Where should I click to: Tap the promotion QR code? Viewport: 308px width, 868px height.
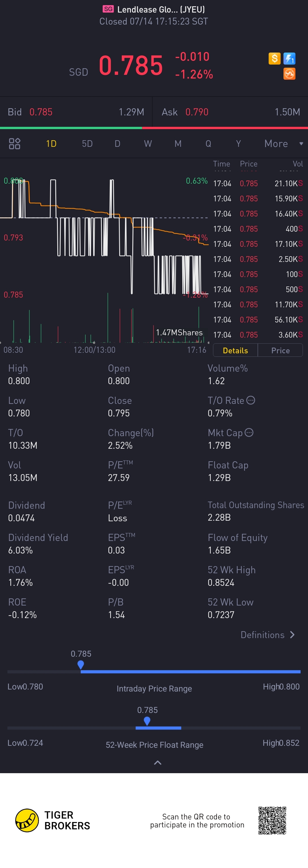click(x=272, y=820)
